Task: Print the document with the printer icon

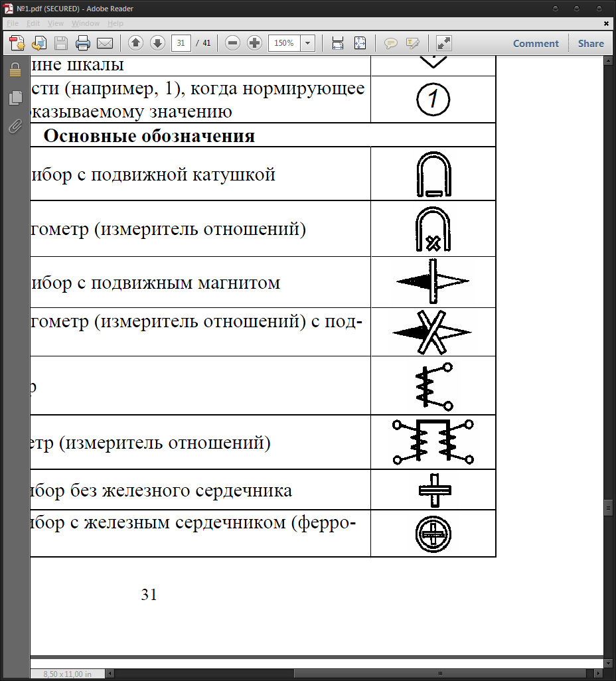Action: pyautogui.click(x=82, y=43)
